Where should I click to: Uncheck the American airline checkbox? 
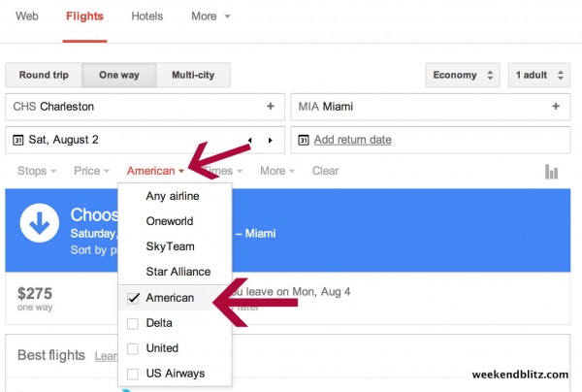click(x=133, y=298)
